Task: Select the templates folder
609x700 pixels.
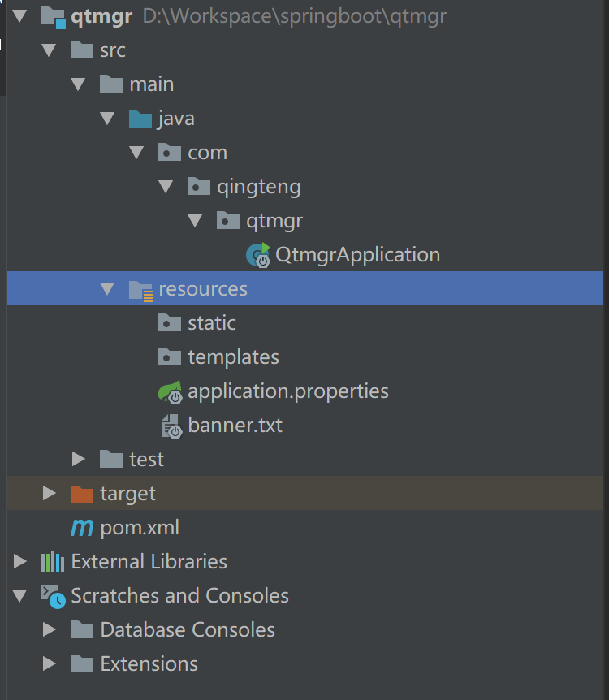Action: (x=233, y=356)
